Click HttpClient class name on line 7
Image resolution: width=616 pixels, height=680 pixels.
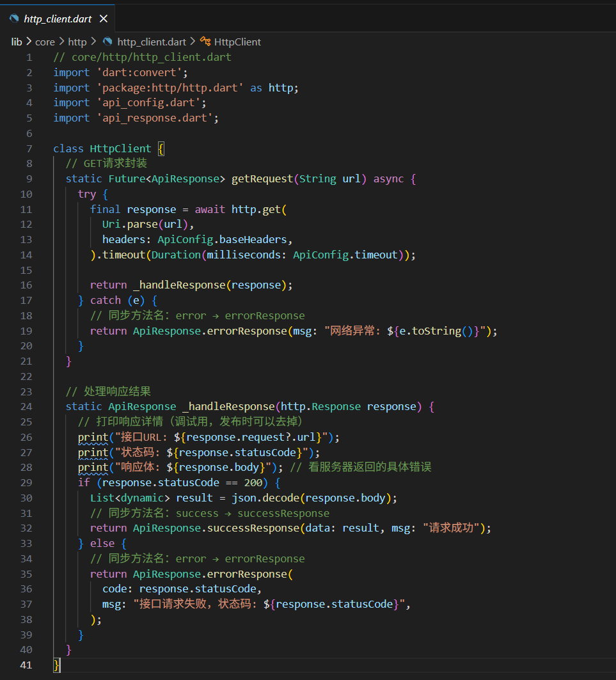(120, 149)
